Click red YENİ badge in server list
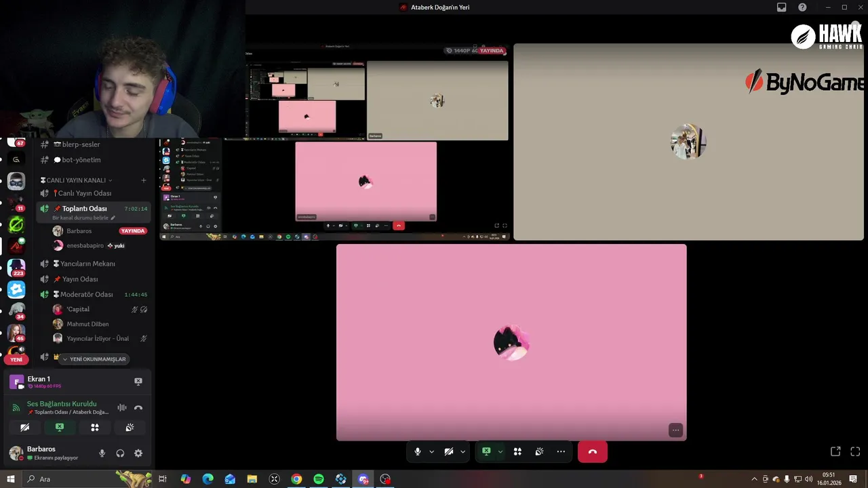Image resolution: width=868 pixels, height=488 pixels. click(16, 360)
